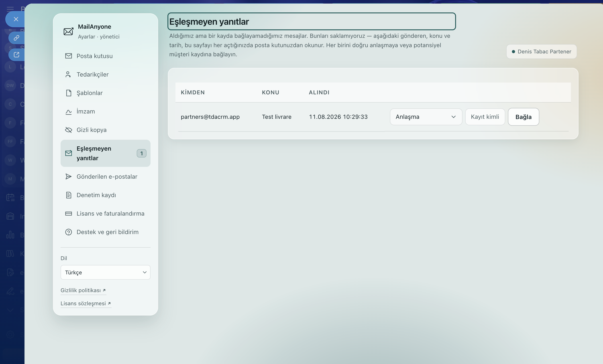
Task: Expand the Anlaşma record type dropdown
Action: tap(426, 117)
